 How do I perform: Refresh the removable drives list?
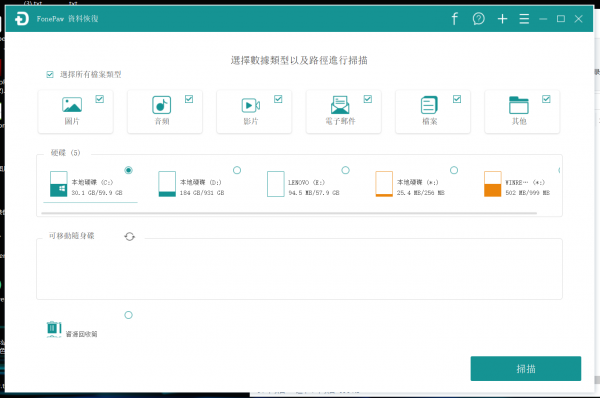pos(129,237)
